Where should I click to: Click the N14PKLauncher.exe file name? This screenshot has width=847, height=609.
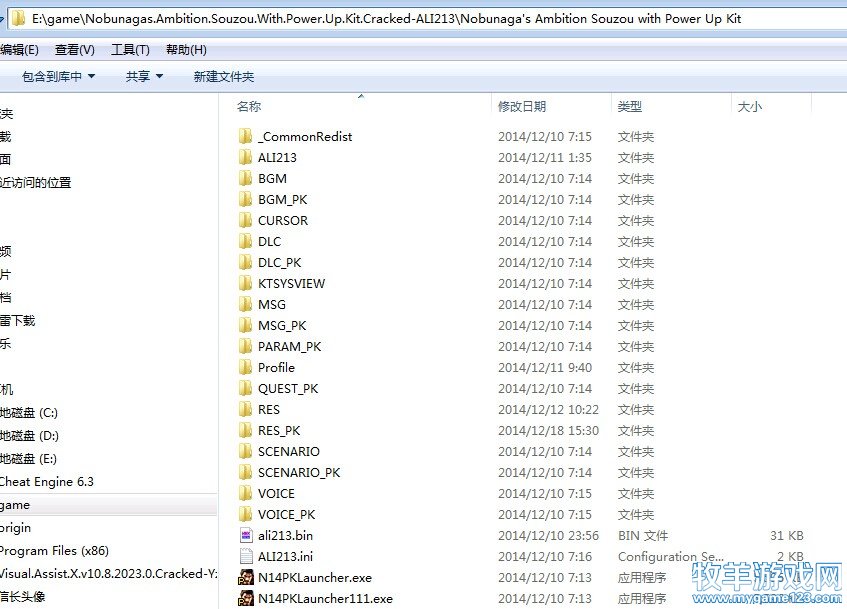[315, 578]
